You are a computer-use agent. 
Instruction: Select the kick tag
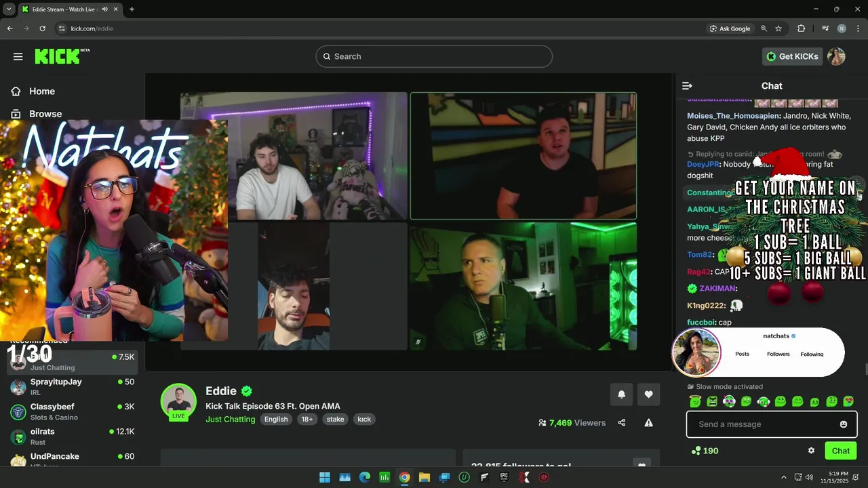click(364, 419)
